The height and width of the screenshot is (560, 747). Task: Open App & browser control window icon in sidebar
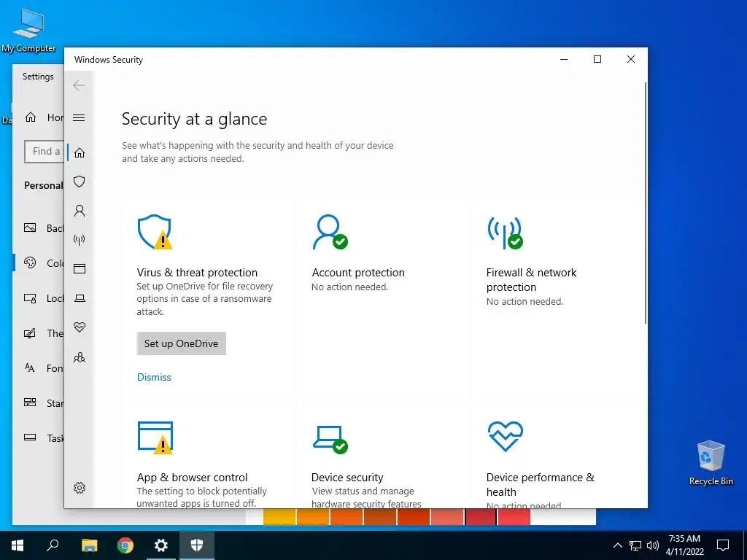tap(80, 269)
